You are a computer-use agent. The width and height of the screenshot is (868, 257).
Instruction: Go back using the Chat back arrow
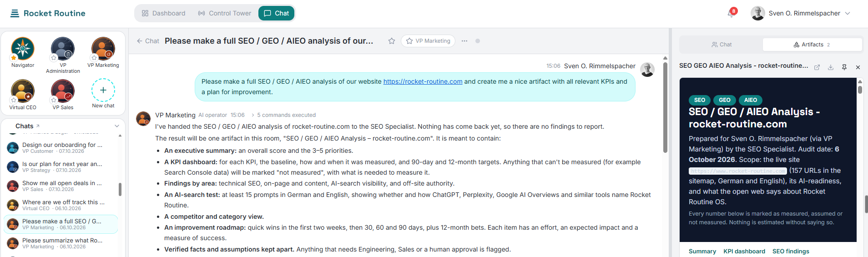pos(148,41)
